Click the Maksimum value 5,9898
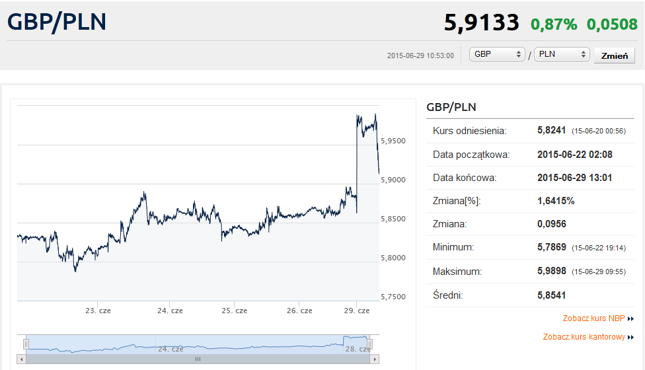Viewport: 645px width, 370px height. pyautogui.click(x=552, y=271)
